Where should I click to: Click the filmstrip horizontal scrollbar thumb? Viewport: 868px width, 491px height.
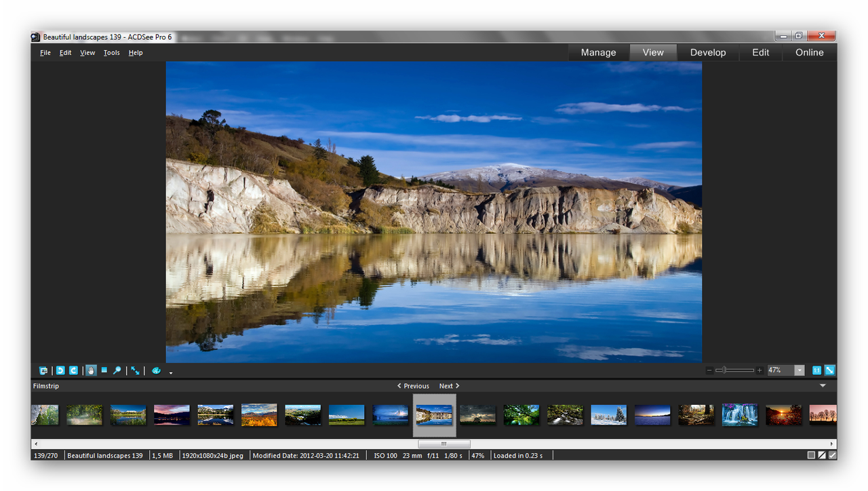click(443, 444)
